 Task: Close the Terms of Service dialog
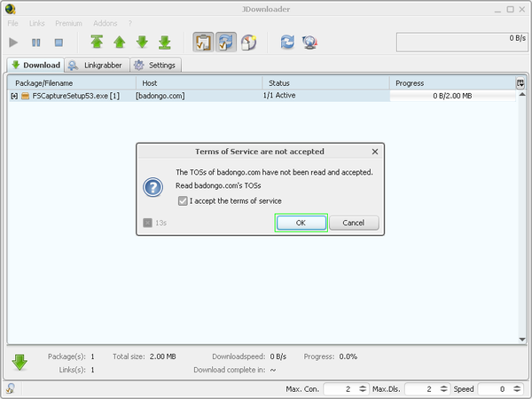pos(375,152)
